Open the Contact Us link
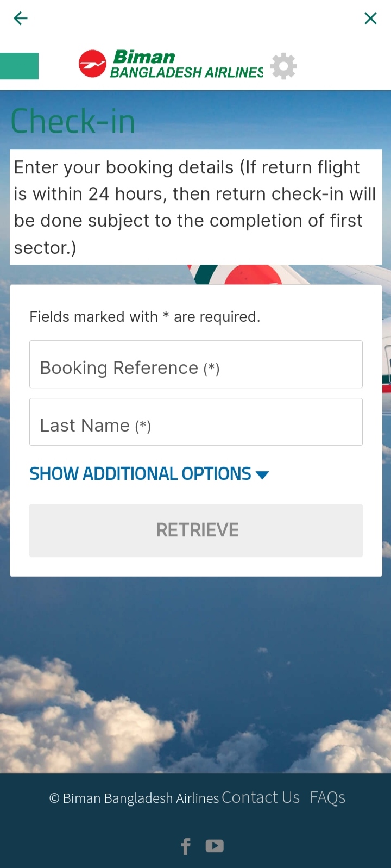This screenshot has height=868, width=391. [261, 797]
